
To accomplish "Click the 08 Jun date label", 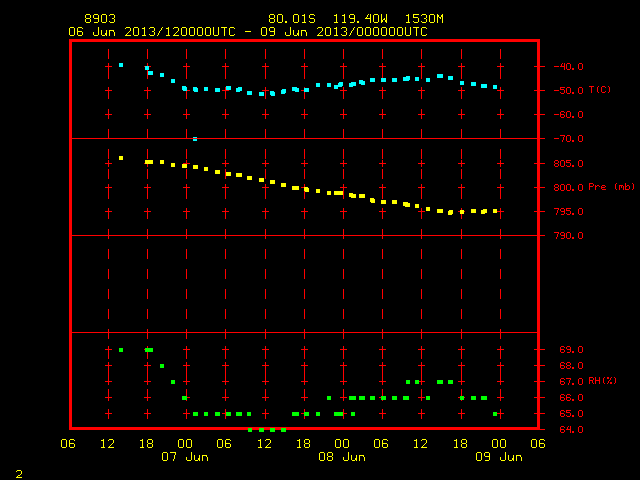I will [x=342, y=457].
